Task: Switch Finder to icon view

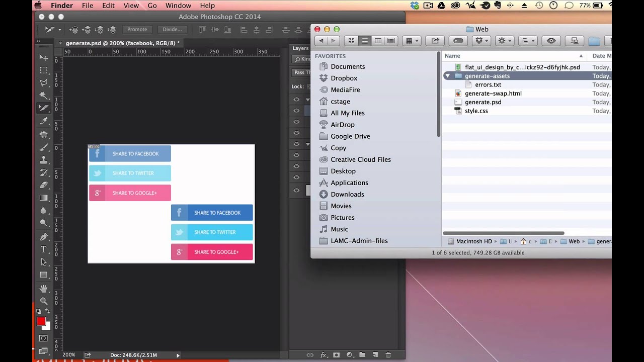Action: 351,41
